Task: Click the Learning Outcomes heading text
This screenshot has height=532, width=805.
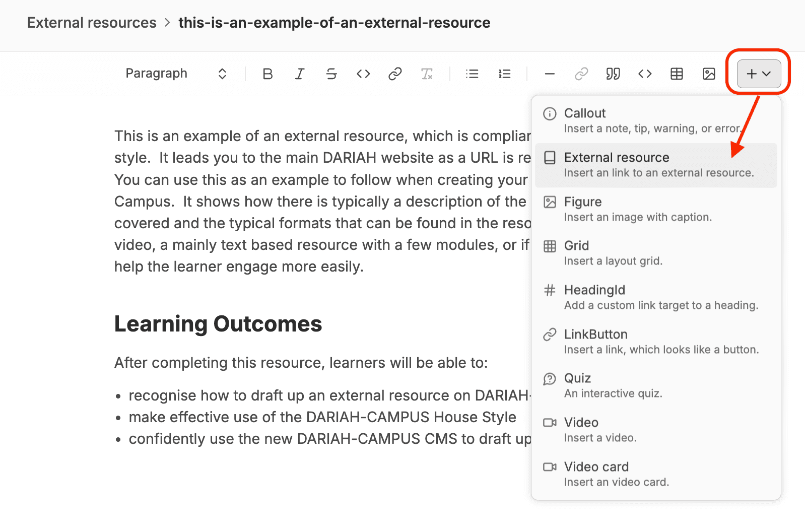Action: [218, 324]
